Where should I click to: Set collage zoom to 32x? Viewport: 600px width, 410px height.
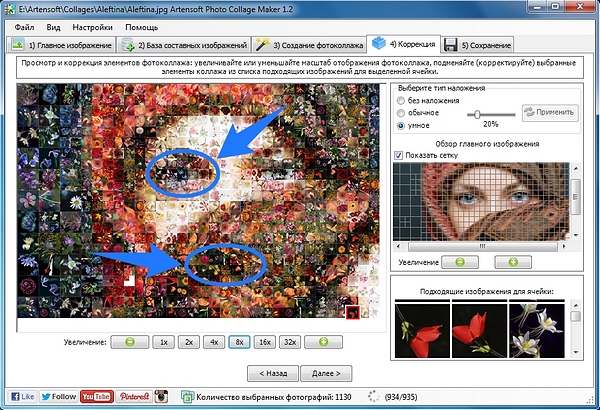pyautogui.click(x=290, y=342)
